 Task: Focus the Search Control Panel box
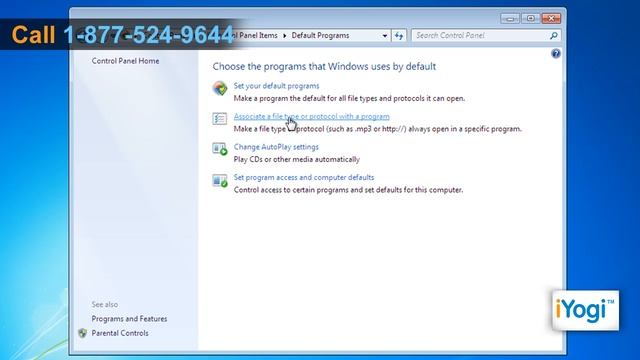486,36
